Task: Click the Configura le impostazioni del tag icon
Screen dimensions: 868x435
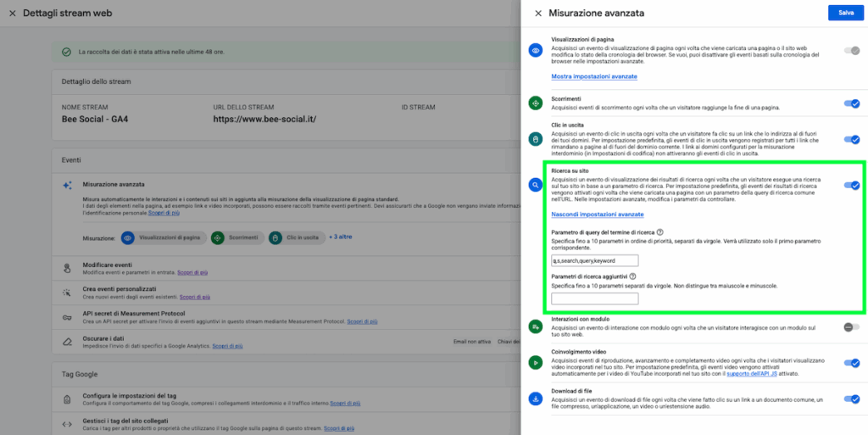Action: (x=67, y=399)
